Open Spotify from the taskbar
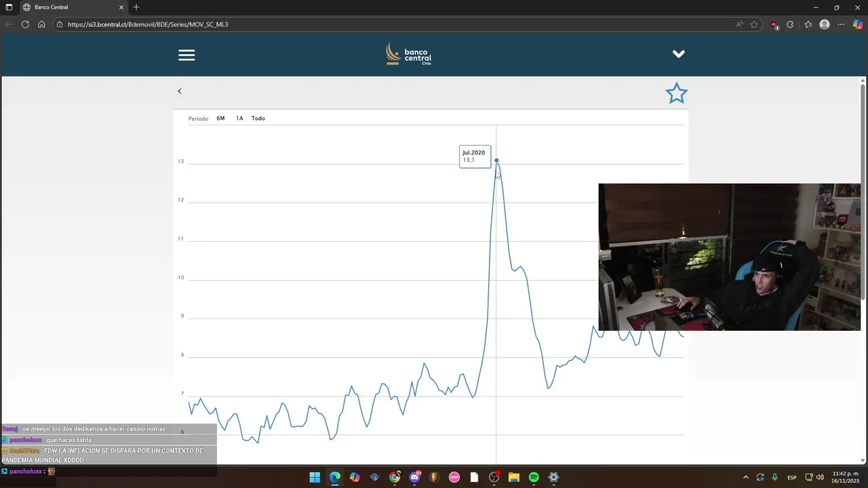This screenshot has width=868, height=488. (534, 477)
